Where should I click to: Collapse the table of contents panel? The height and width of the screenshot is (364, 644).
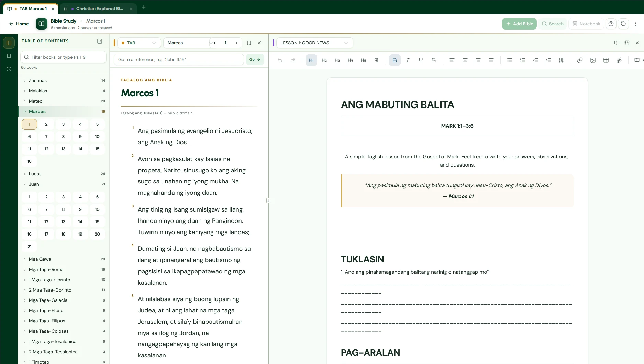click(x=100, y=41)
